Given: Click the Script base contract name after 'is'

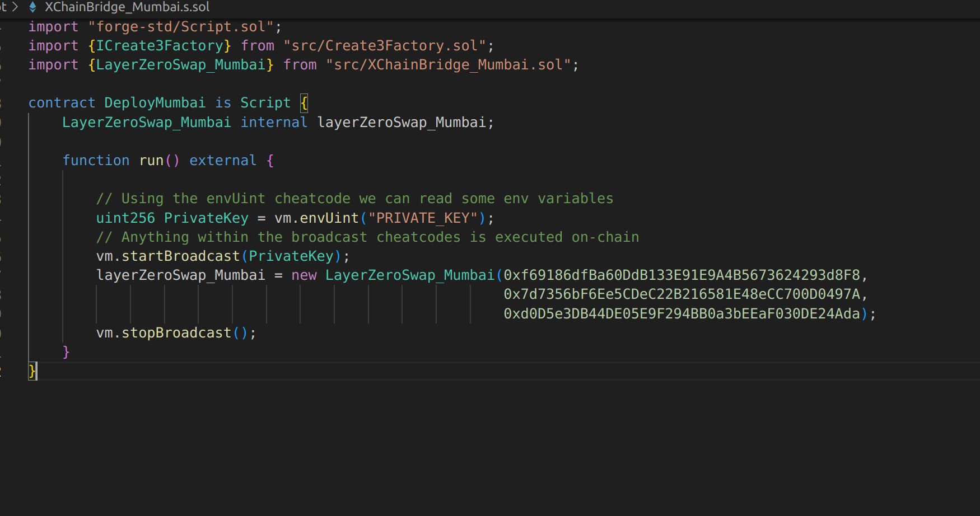Looking at the screenshot, I should tap(265, 103).
